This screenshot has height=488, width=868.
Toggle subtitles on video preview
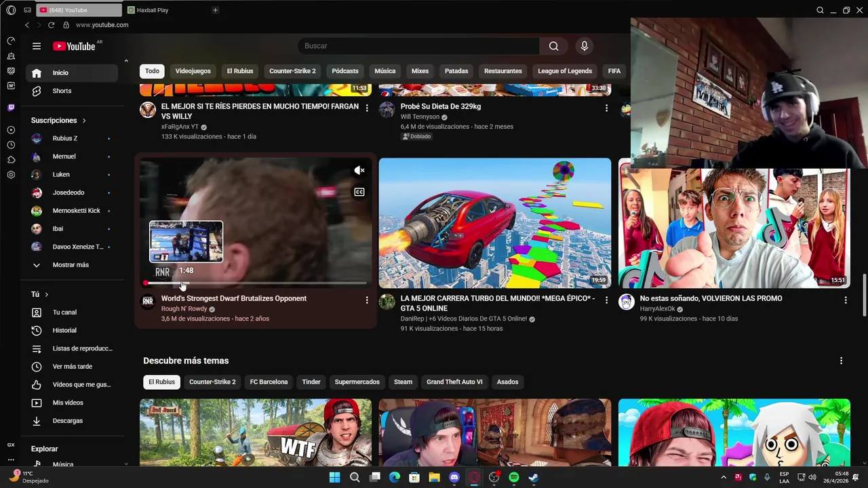[359, 192]
